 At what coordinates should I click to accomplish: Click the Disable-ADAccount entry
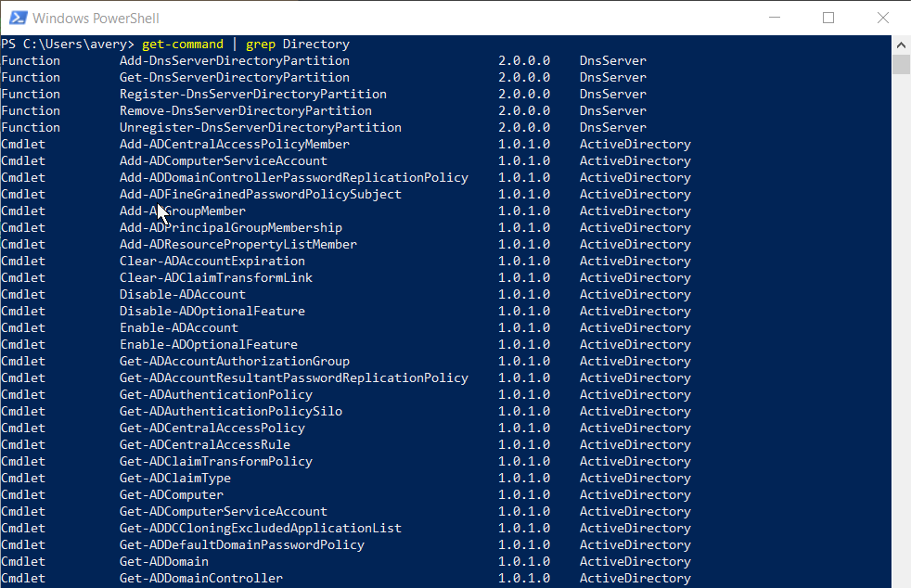pyautogui.click(x=183, y=294)
